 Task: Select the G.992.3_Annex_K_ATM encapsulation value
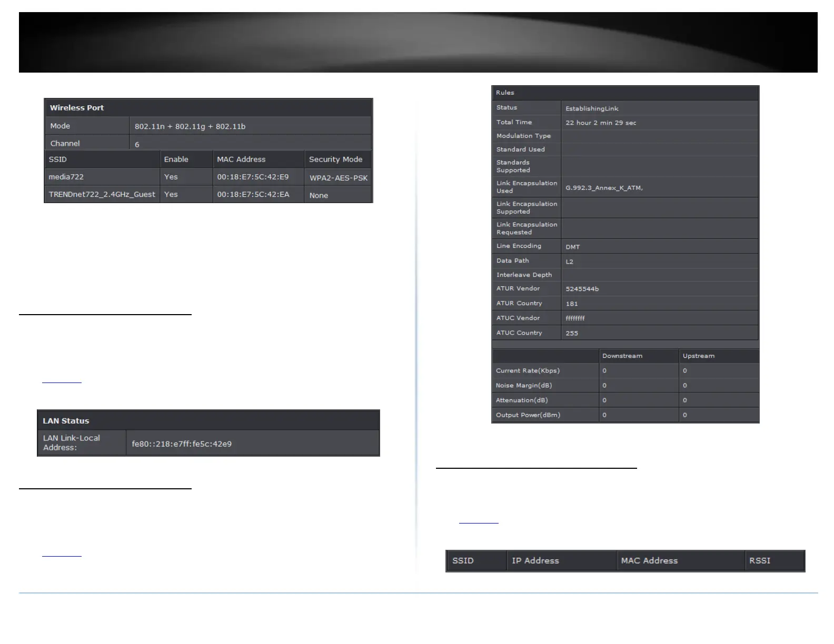click(x=604, y=188)
